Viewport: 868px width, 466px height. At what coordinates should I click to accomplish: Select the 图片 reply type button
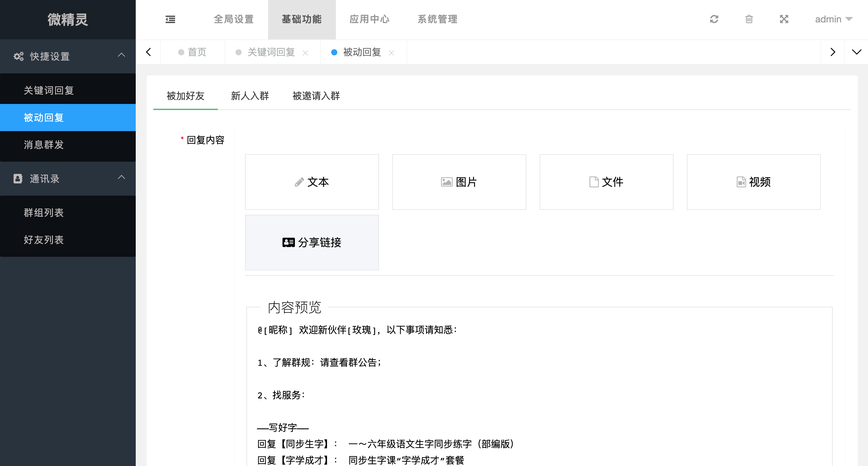(x=459, y=182)
